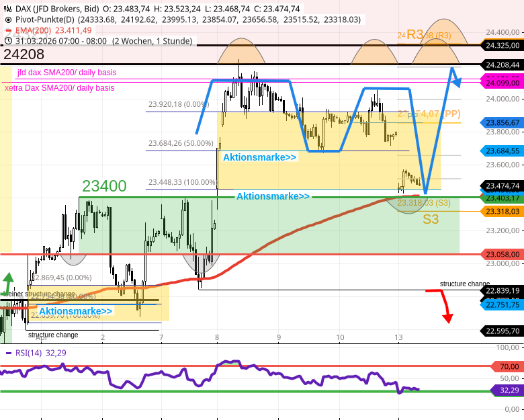The height and width of the screenshot is (420, 524).
Task: Click the red EMA(200) legend dash icon
Action: coord(7,30)
